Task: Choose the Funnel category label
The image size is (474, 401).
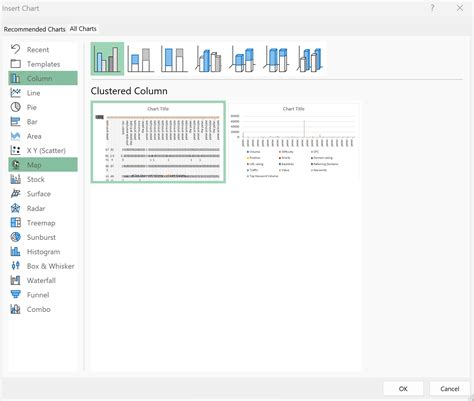Action: tap(38, 295)
